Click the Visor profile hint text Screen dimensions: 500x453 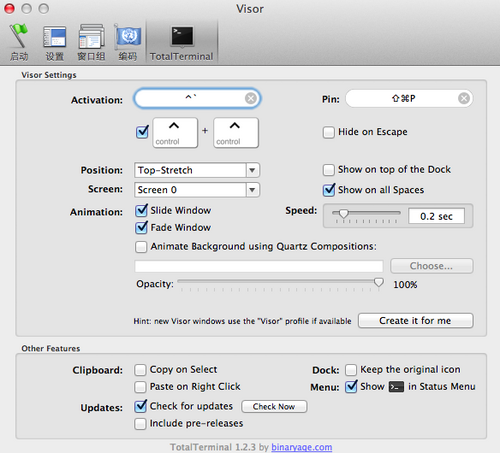242,321
